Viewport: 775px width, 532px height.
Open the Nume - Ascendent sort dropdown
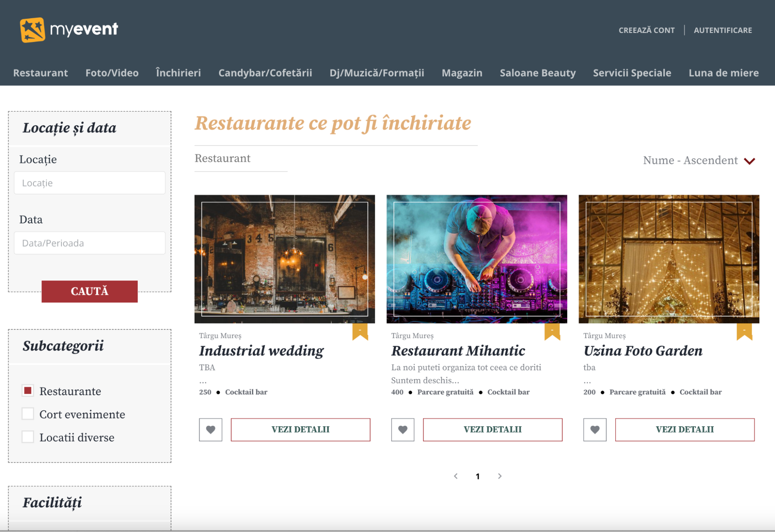coord(699,160)
